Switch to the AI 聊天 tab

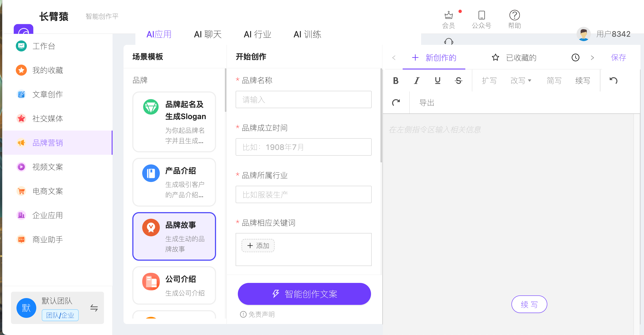tap(208, 35)
